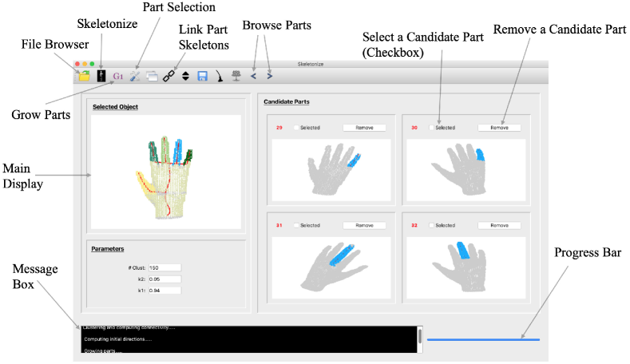Click the overlapping windows toolbar icon

[152, 77]
